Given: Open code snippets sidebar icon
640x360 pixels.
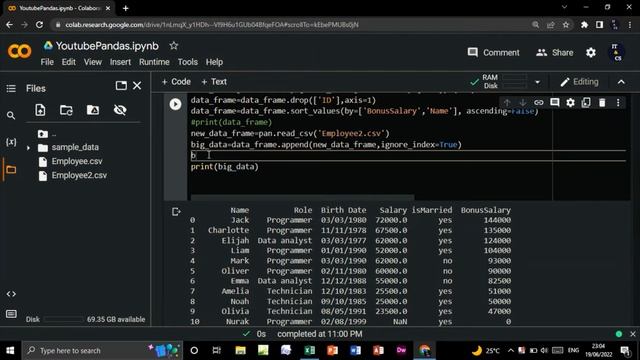Looking at the screenshot, I should [x=11, y=294].
